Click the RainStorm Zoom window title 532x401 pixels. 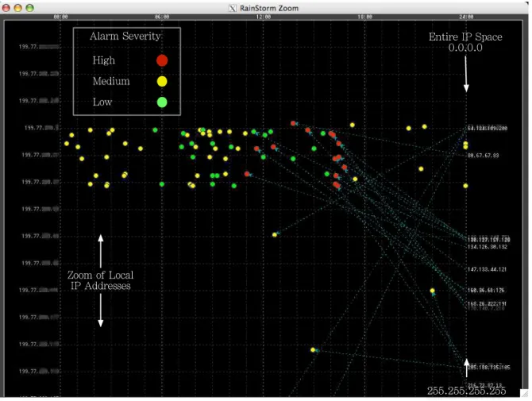[269, 8]
